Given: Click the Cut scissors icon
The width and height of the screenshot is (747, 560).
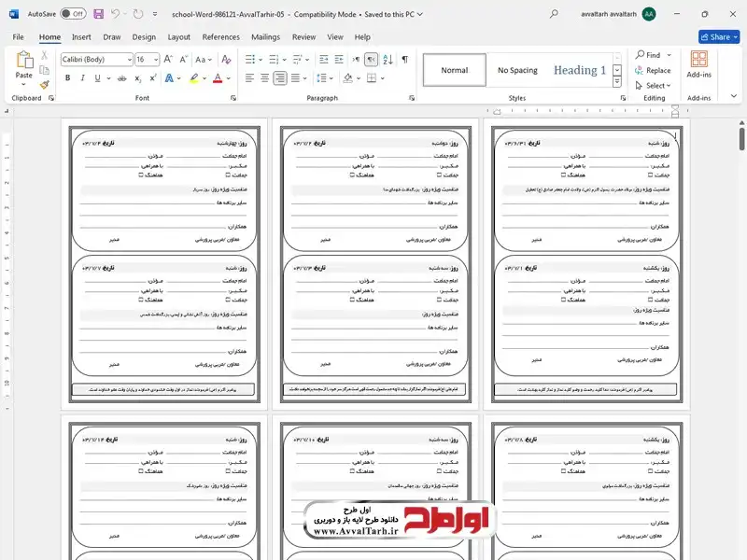Looking at the screenshot, I should coord(44,55).
